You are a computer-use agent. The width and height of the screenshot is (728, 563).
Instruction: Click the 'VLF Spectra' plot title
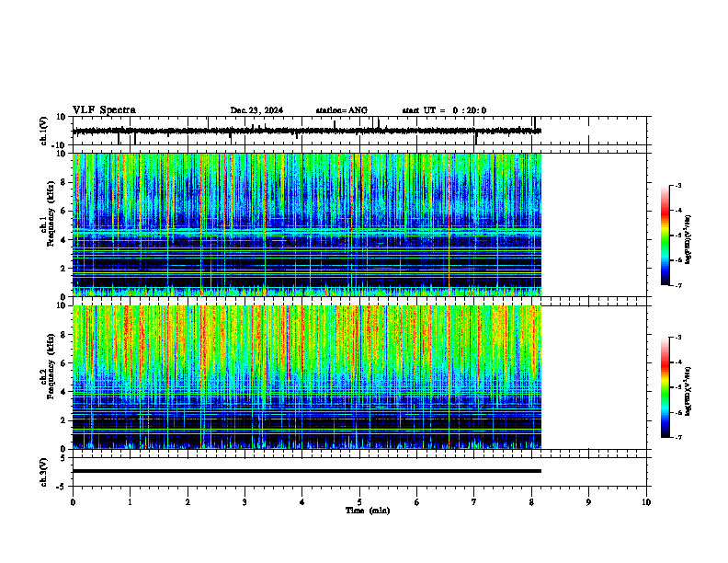click(x=104, y=110)
